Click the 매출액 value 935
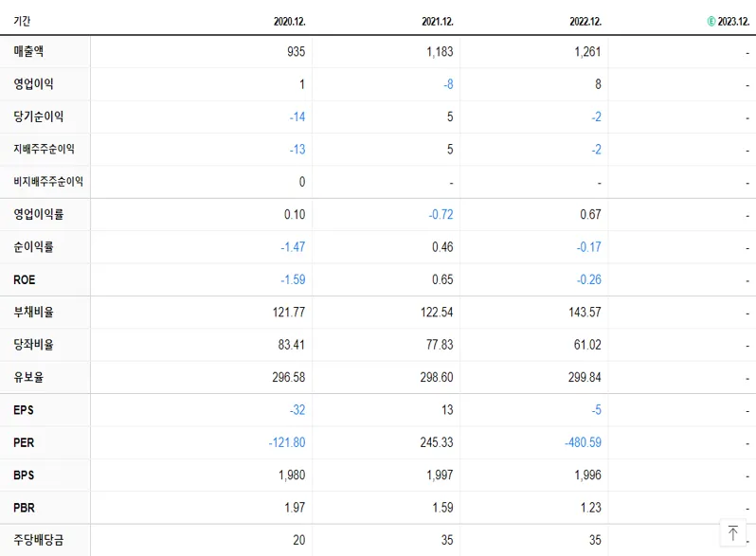Screen dimensions: 756x556 pos(296,51)
